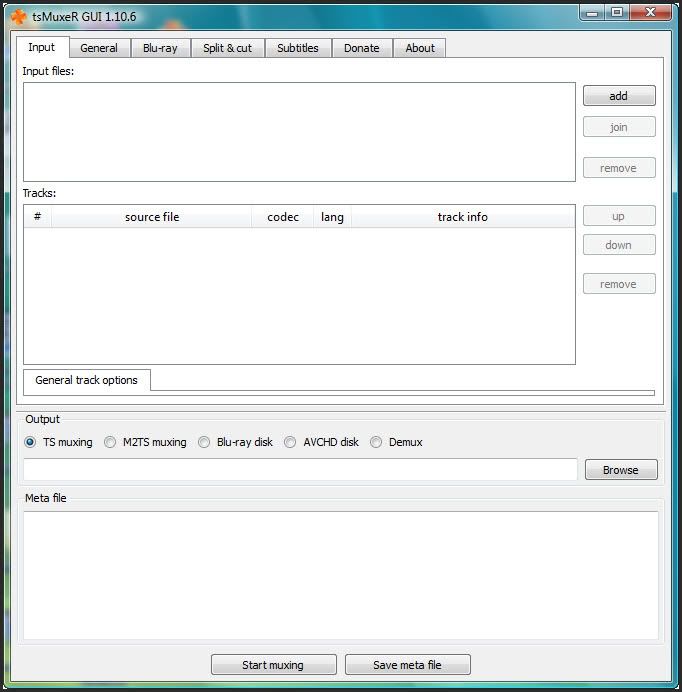Open the General tab
Viewport: 682px width, 692px height.
99,48
